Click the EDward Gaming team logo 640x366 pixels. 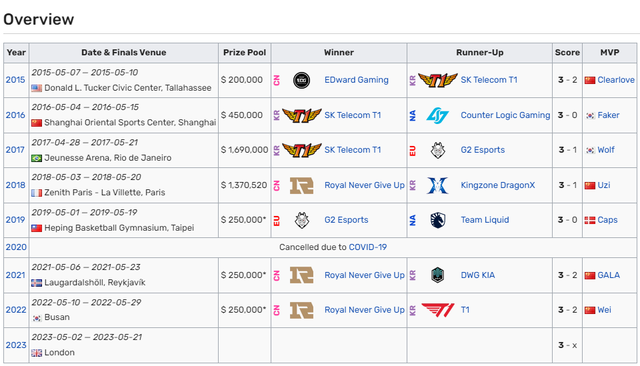point(302,80)
